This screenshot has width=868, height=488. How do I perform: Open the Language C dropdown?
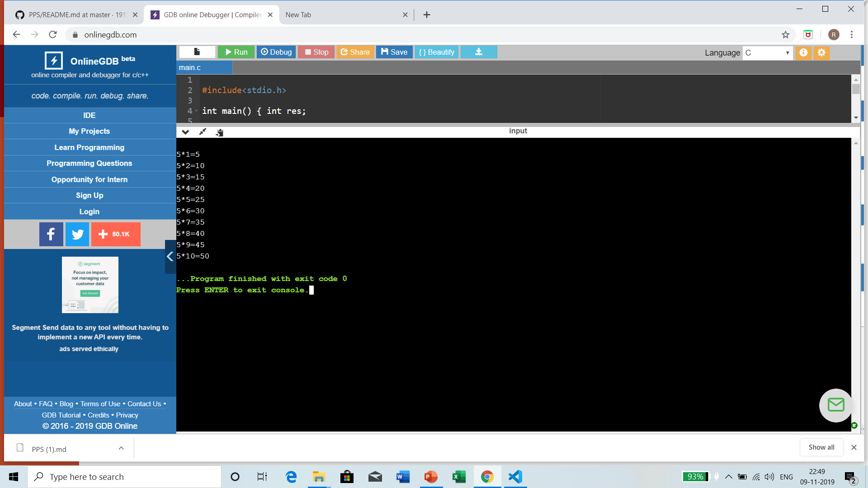(x=767, y=52)
